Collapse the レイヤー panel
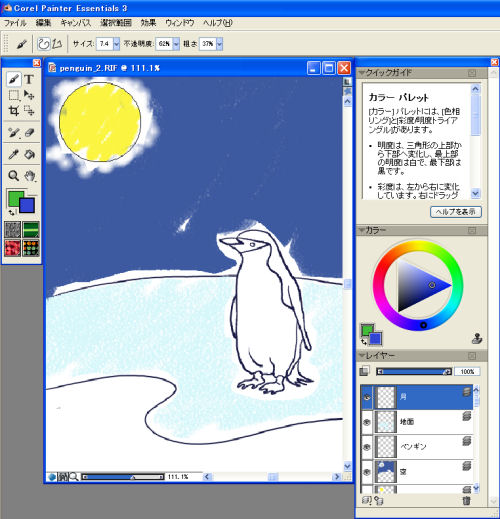 pyautogui.click(x=362, y=356)
